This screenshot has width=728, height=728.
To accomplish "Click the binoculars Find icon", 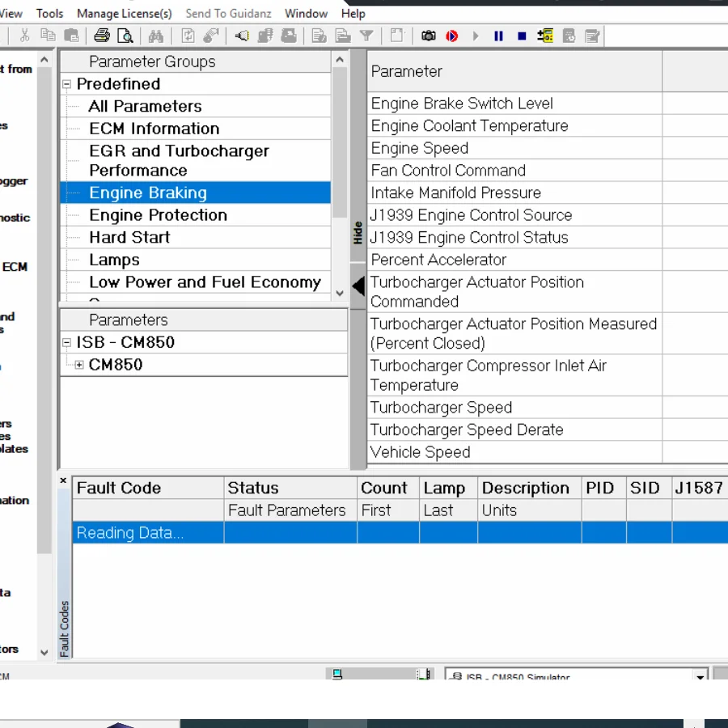I will pos(156,36).
